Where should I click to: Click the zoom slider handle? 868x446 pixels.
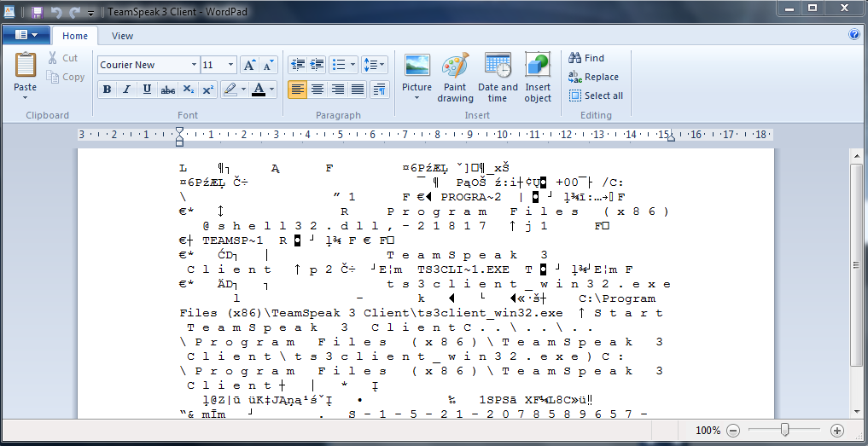(x=784, y=430)
